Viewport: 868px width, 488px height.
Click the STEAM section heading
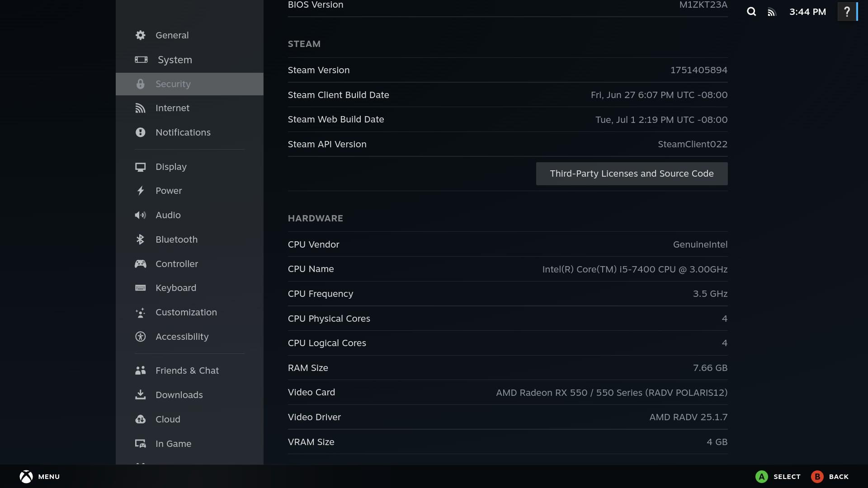click(x=304, y=44)
